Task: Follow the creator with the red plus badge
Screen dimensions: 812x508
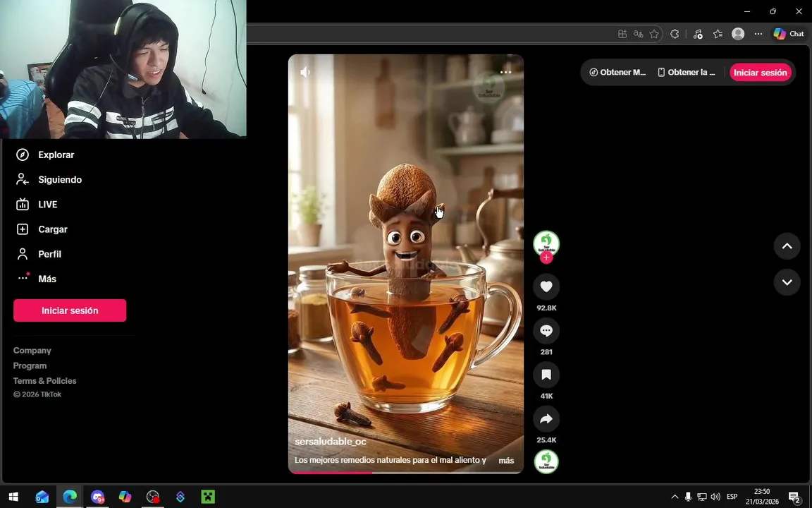Action: pos(546,258)
